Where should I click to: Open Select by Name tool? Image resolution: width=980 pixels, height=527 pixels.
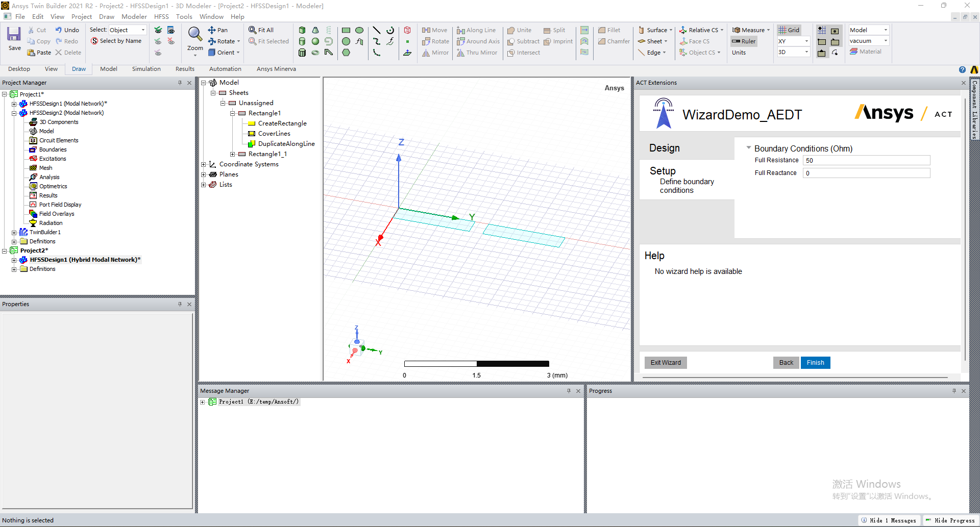pyautogui.click(x=116, y=41)
